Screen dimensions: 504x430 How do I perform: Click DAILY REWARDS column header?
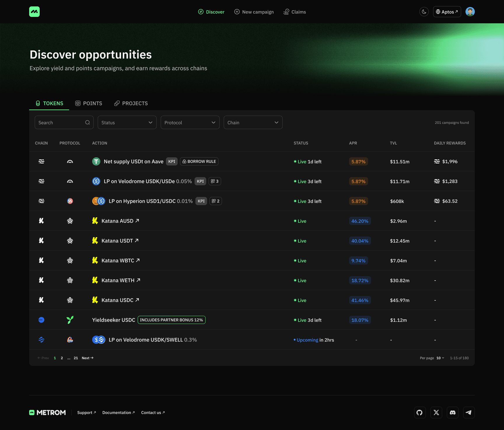(x=450, y=143)
